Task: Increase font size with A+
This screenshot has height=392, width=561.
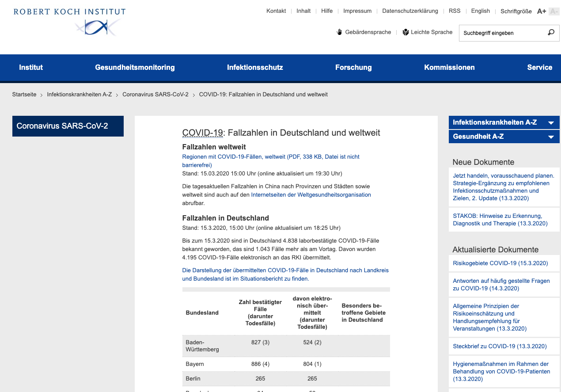Action: point(542,11)
